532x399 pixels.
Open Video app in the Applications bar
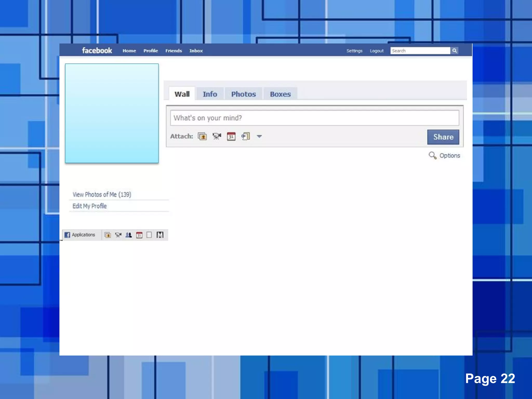118,235
